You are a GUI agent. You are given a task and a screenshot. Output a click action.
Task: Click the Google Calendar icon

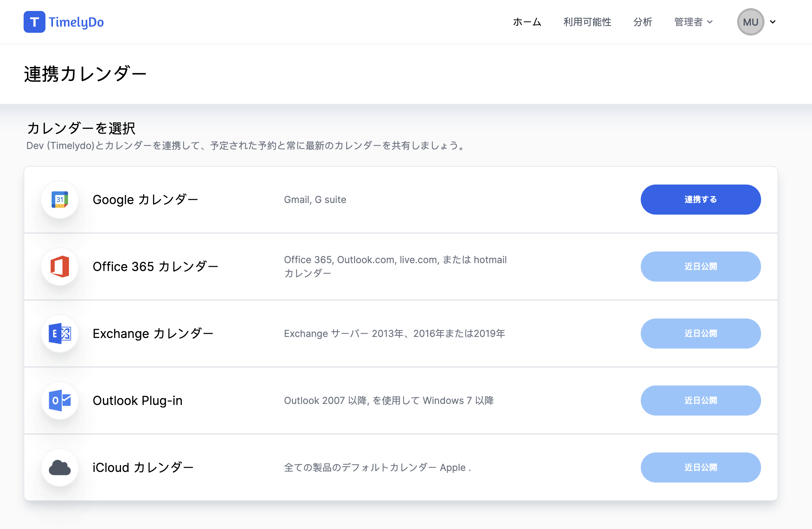60,200
